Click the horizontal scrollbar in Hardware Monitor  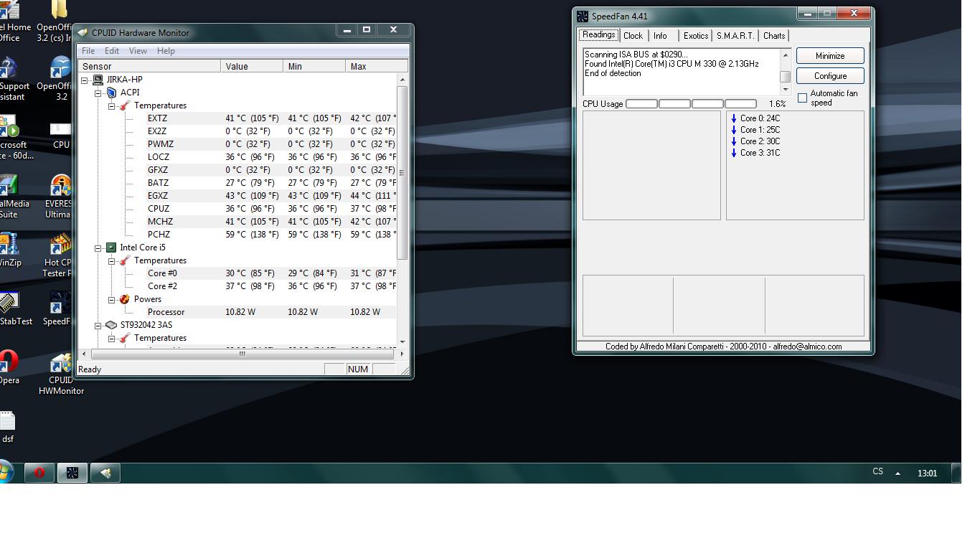point(242,354)
